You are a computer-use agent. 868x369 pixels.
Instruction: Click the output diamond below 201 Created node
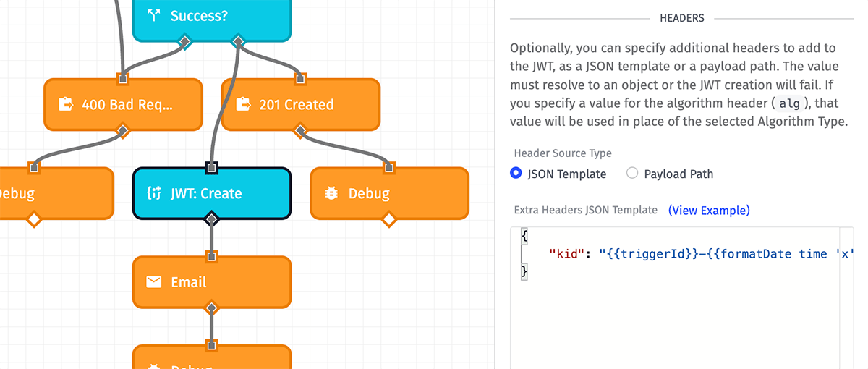click(301, 130)
